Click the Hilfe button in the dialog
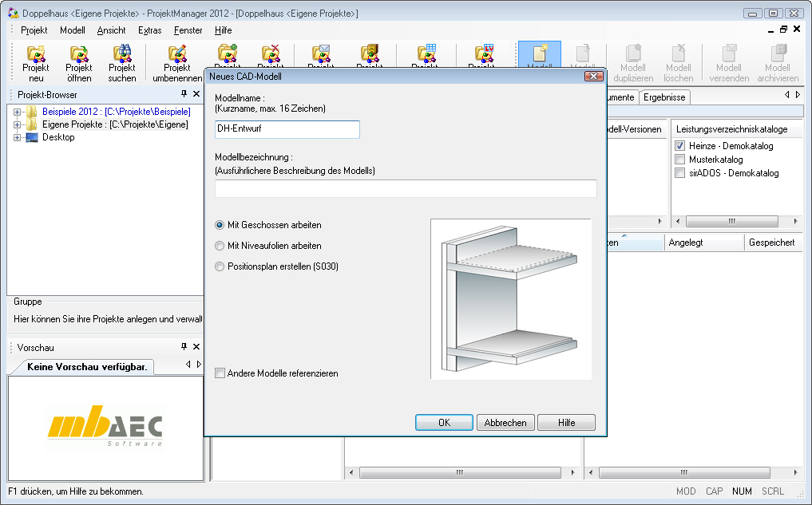The image size is (812, 505). pos(567,423)
